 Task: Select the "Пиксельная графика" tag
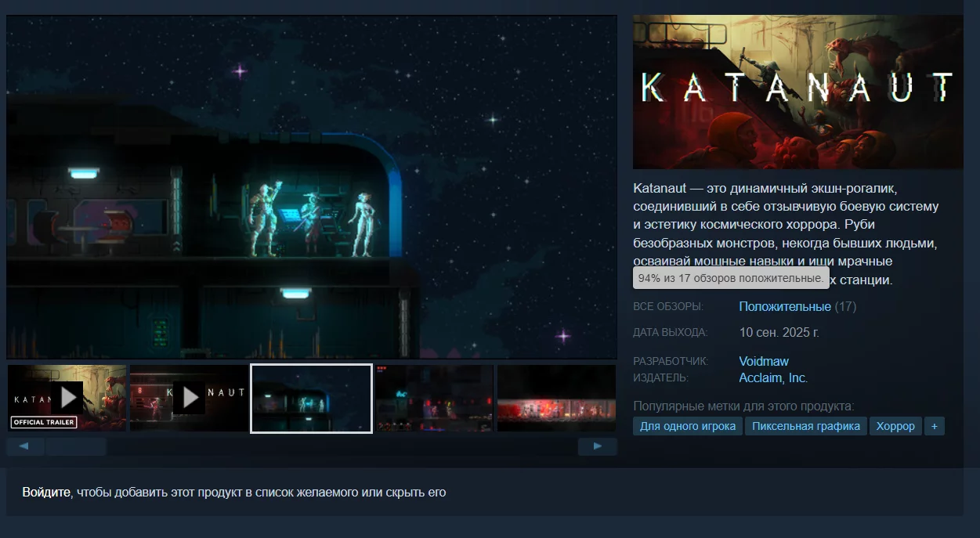tap(806, 426)
